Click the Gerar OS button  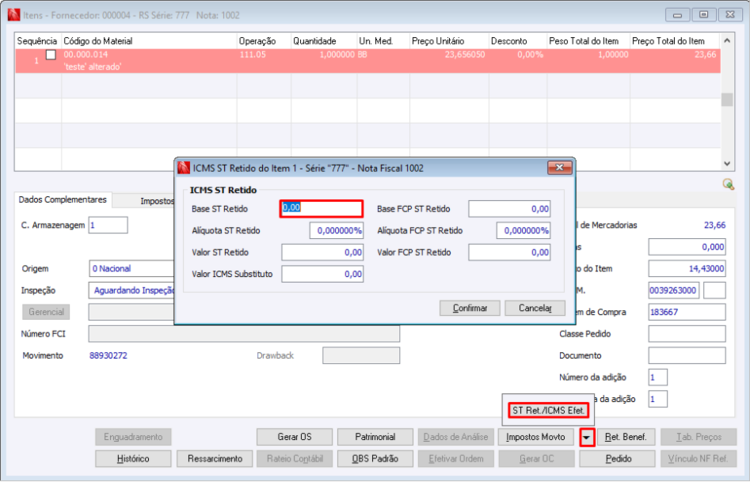[295, 437]
